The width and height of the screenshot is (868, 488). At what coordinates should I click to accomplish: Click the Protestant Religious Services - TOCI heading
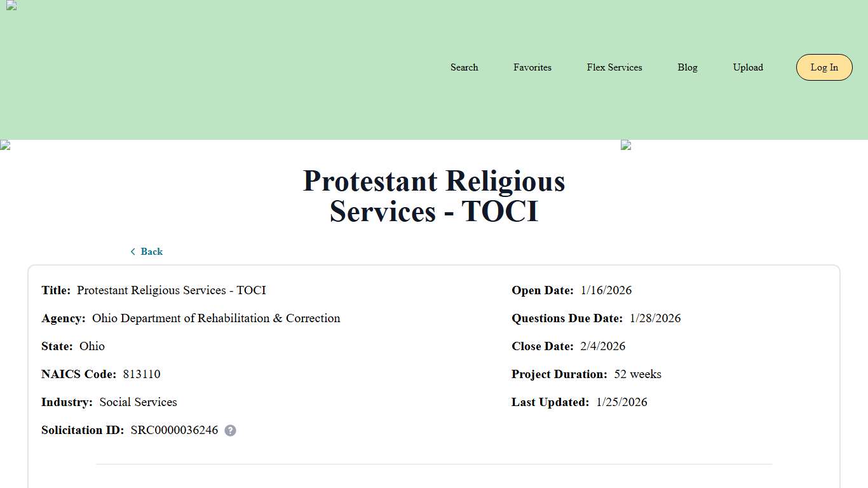434,196
